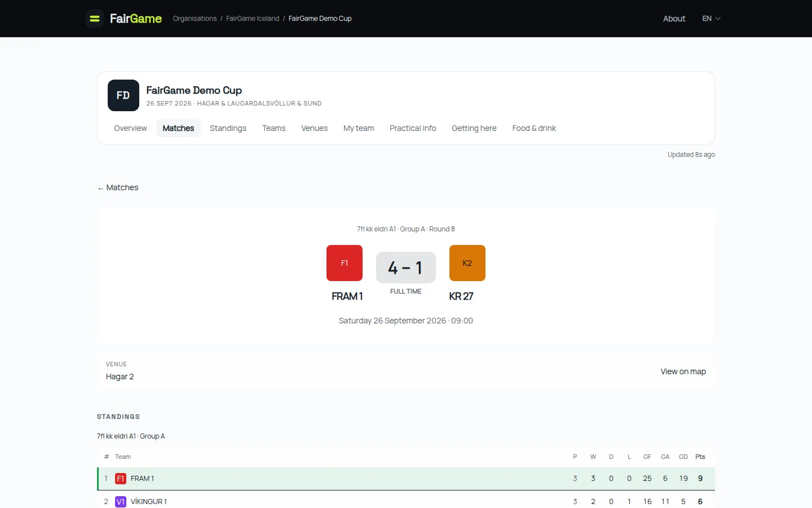812x508 pixels.
Task: Select the Teams tab
Action: tap(274, 128)
